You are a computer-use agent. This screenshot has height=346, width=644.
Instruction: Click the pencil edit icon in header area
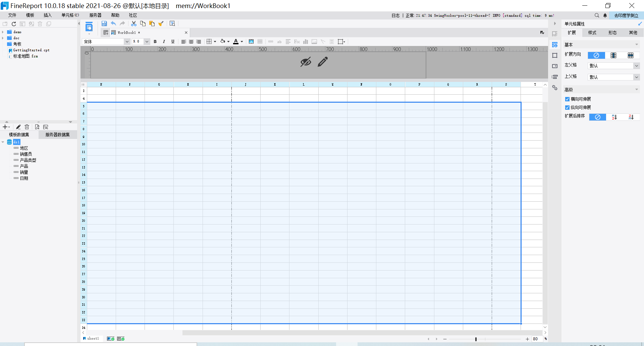[x=323, y=62]
